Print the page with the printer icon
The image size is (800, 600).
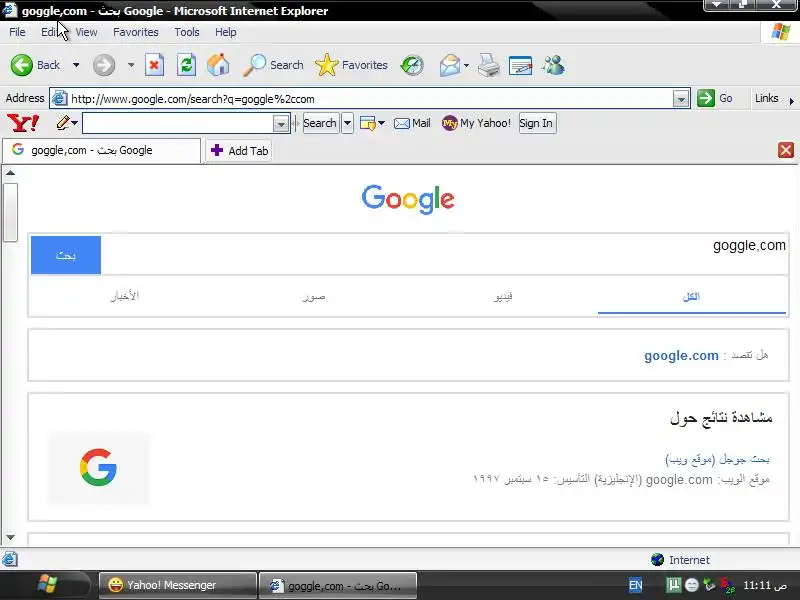(x=489, y=65)
